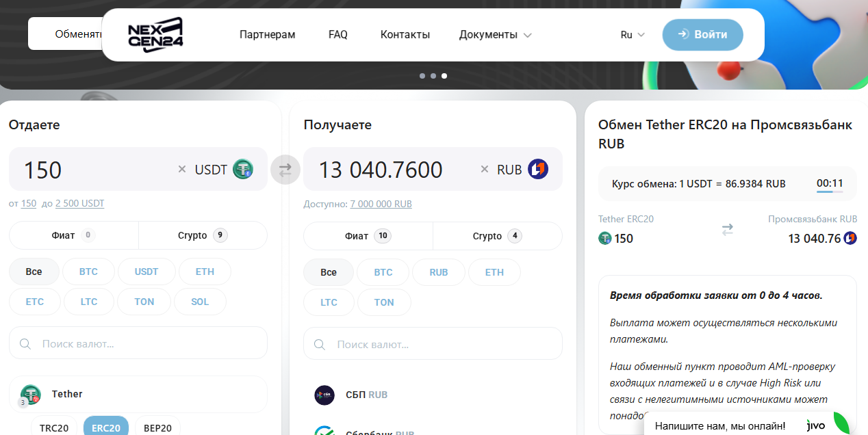Open the Jivo online chat widget

pyautogui.click(x=746, y=425)
